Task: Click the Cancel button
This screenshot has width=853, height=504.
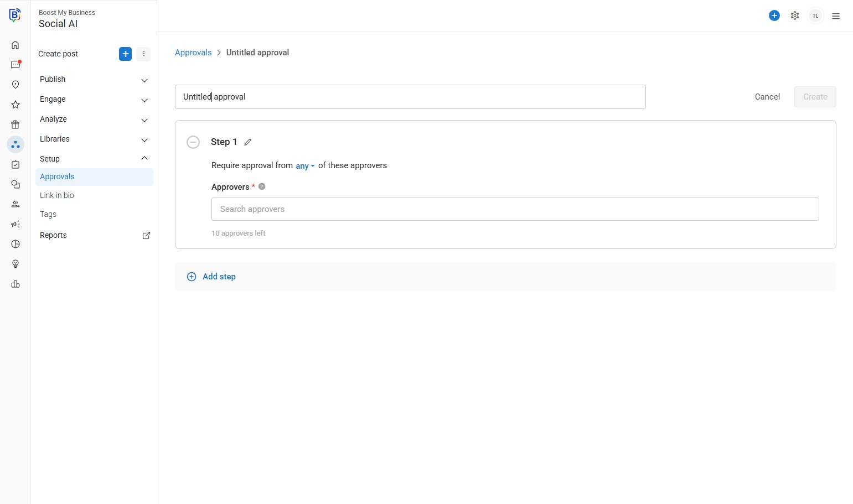Action: click(x=767, y=97)
